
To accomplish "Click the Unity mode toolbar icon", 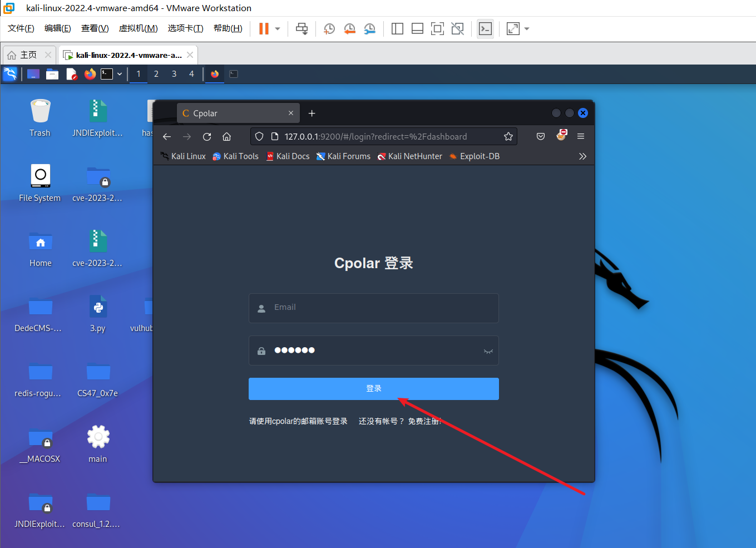I will click(x=457, y=28).
